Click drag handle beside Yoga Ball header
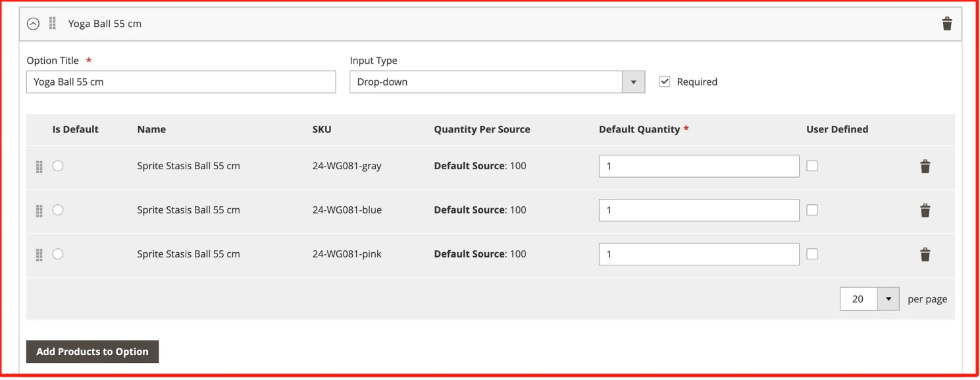 point(53,24)
